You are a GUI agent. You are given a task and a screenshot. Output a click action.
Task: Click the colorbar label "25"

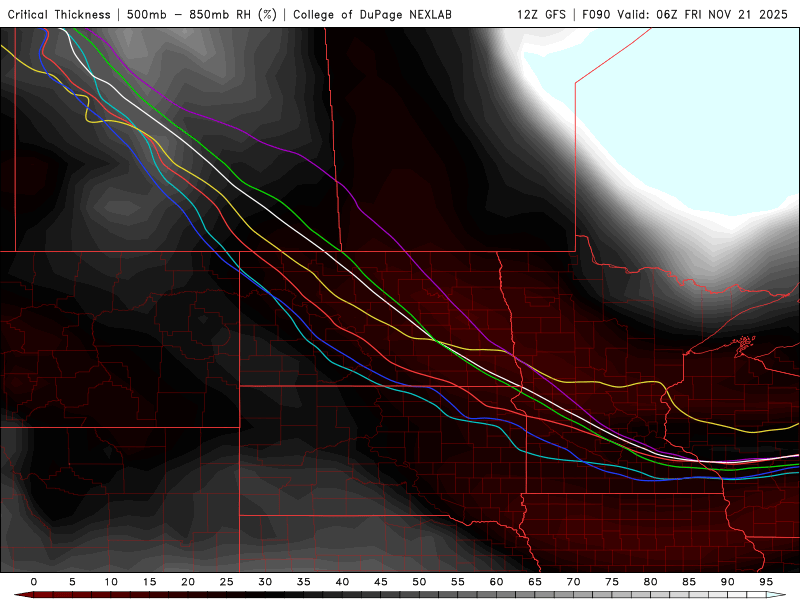(227, 582)
